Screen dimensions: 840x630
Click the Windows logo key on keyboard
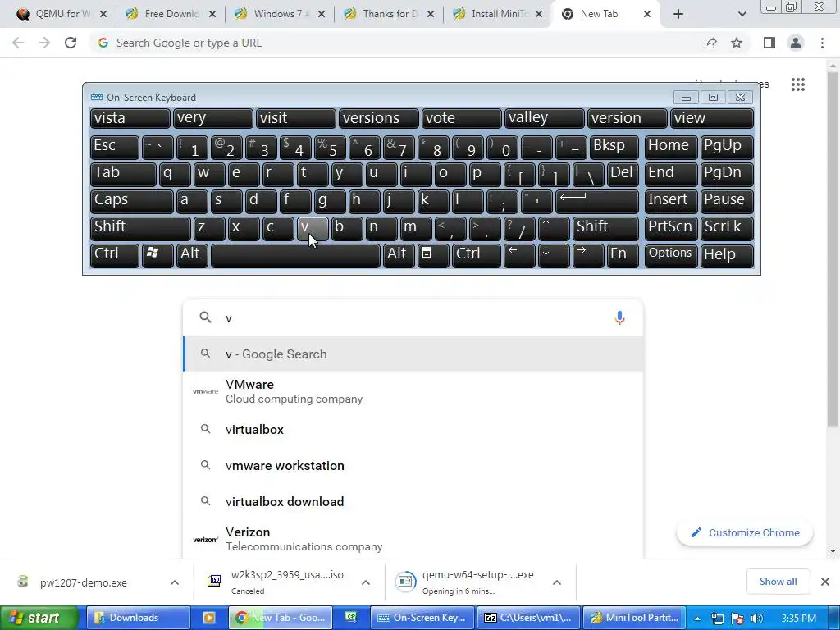click(157, 254)
